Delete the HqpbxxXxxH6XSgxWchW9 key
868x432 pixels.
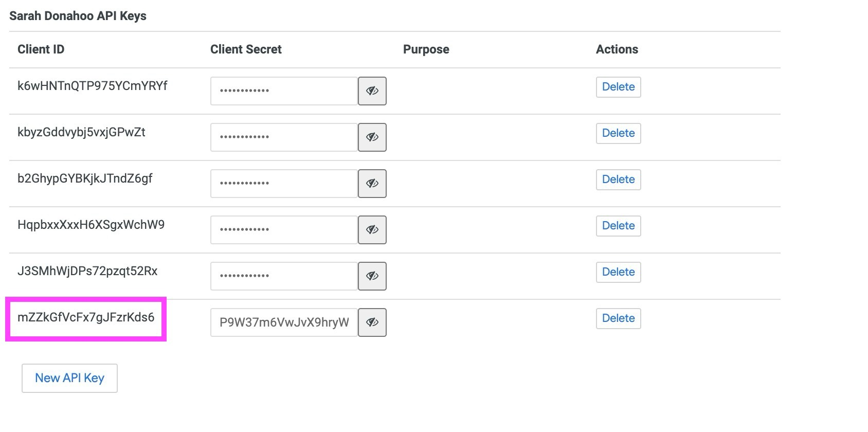618,226
